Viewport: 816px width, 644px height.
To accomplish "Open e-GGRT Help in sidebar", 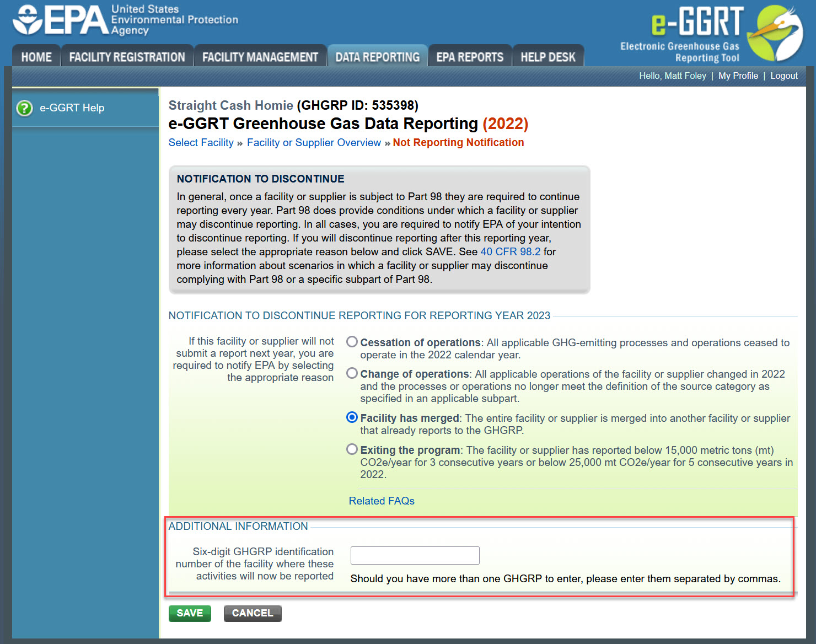I will coord(72,108).
